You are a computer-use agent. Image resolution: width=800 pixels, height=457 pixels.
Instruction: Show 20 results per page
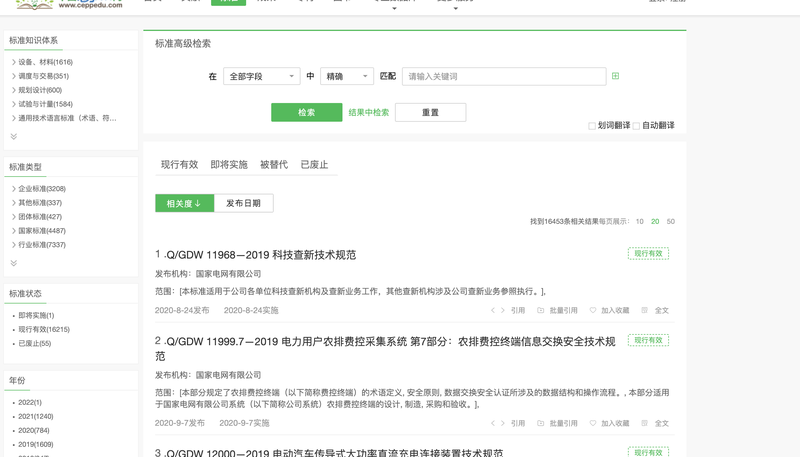pyautogui.click(x=655, y=221)
